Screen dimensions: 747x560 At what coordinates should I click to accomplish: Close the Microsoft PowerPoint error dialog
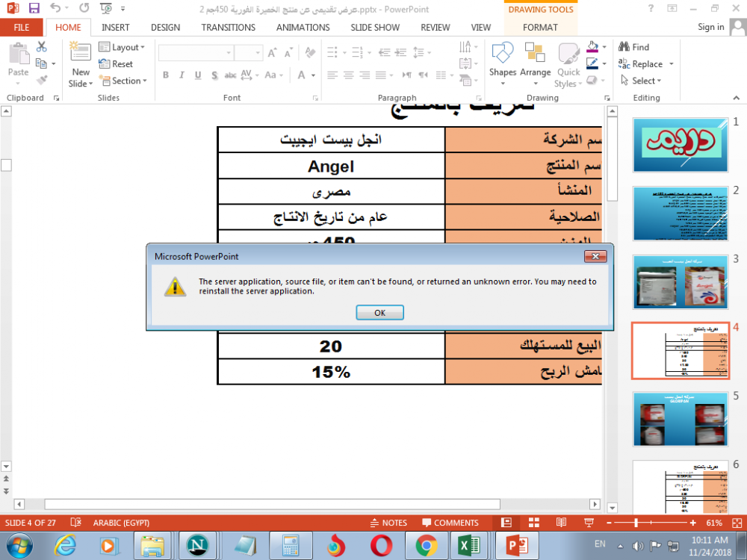point(595,256)
